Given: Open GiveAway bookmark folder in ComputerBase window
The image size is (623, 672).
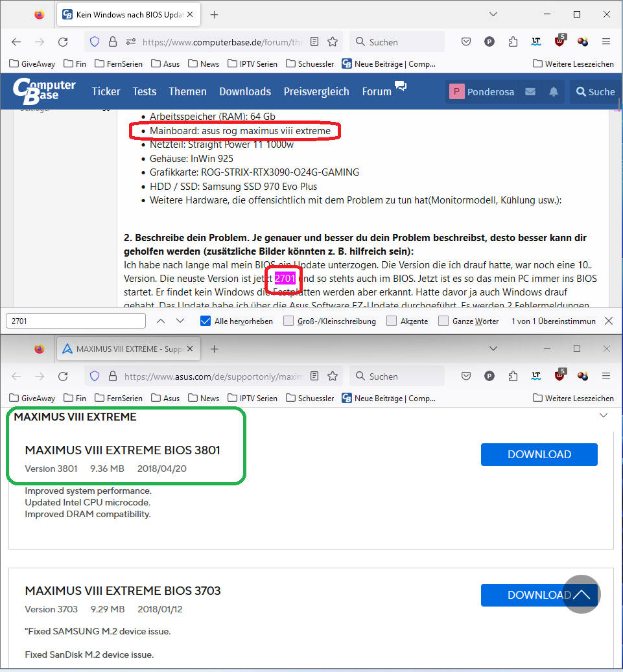Looking at the screenshot, I should (x=32, y=64).
